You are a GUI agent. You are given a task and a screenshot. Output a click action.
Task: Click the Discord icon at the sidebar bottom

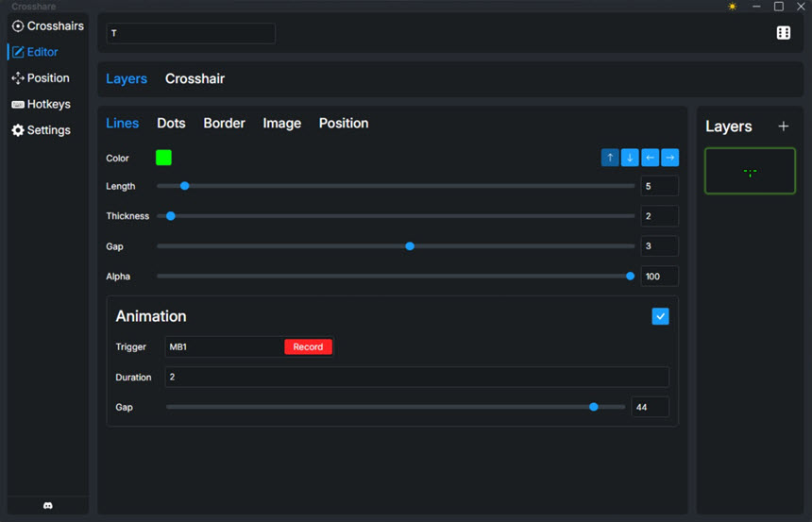coord(47,505)
